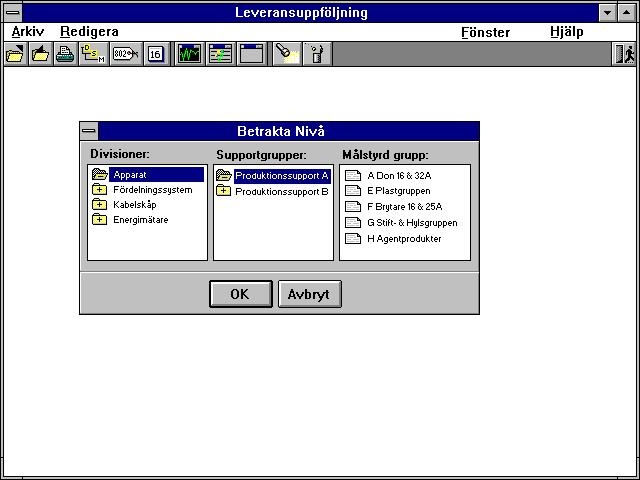
Task: Minimize Leveransuppföljning window with down arrow
Action: [x=607, y=12]
